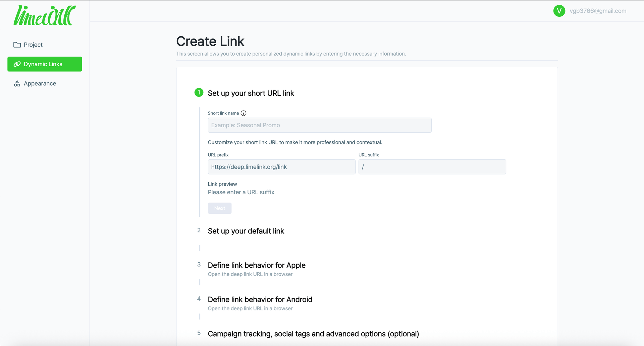
Task: Expand step 2 Set up your default link
Action: [x=246, y=231]
